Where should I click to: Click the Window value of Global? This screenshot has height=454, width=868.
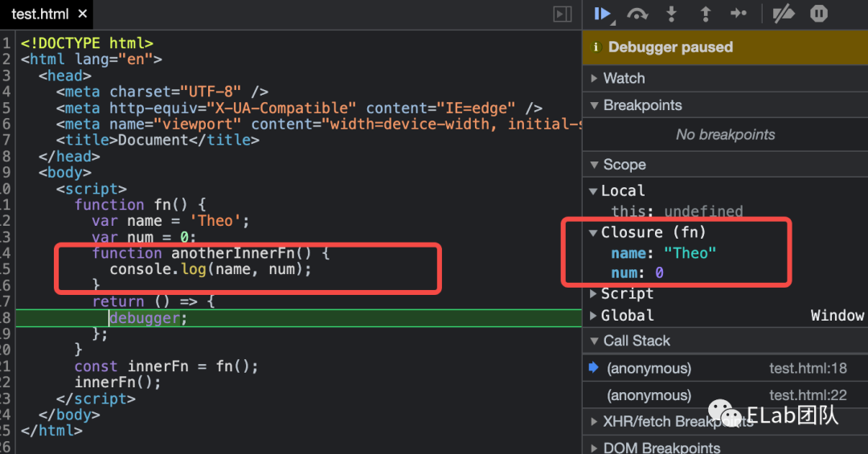[x=837, y=316]
